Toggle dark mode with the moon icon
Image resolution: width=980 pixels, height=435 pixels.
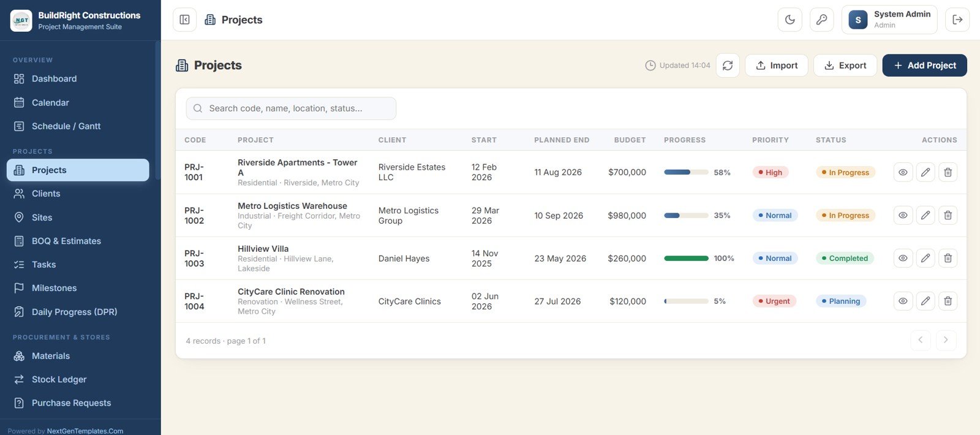point(790,20)
